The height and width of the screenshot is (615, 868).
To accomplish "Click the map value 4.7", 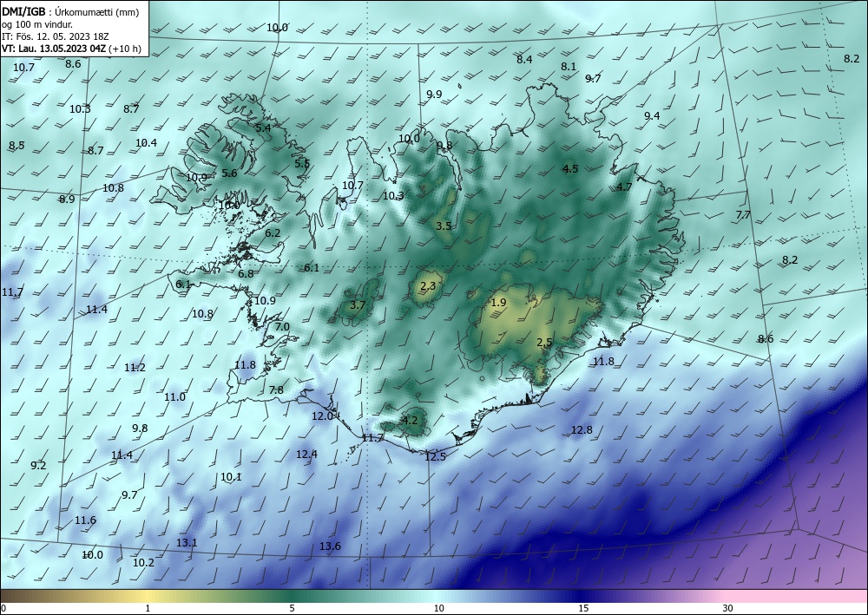I will [x=624, y=187].
